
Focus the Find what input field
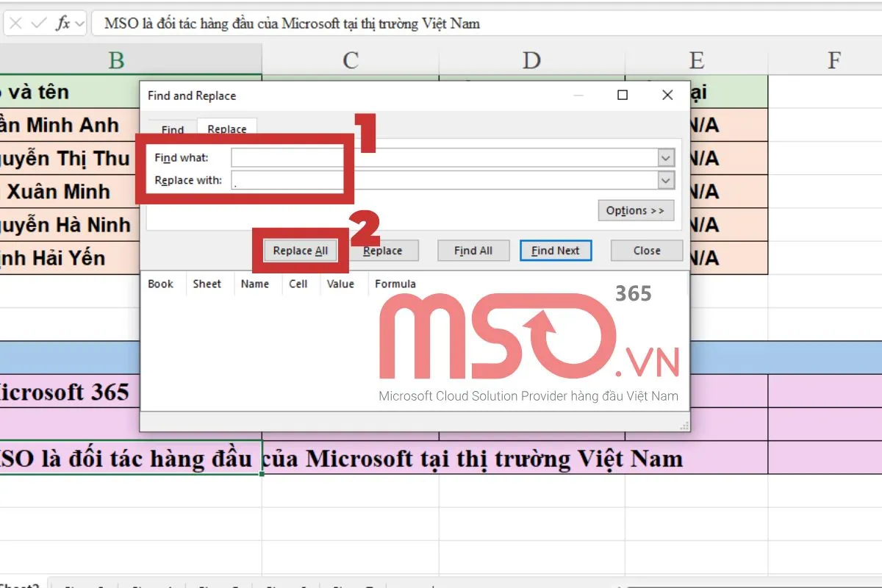tap(445, 158)
